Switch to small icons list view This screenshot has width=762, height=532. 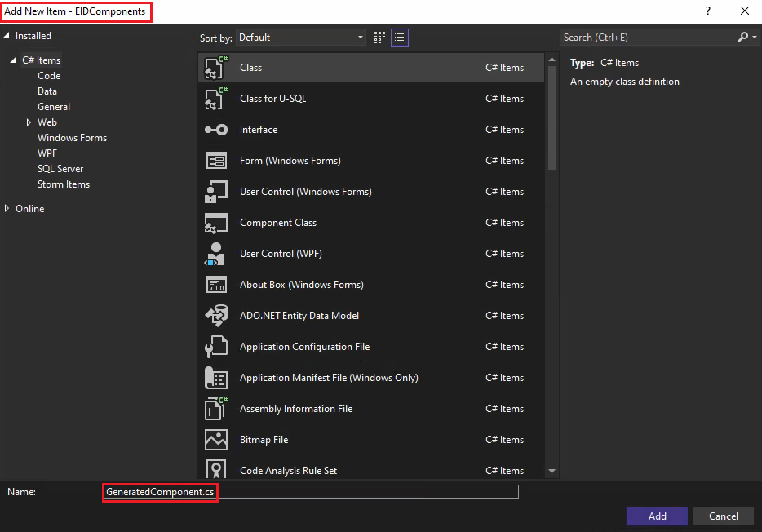[400, 38]
